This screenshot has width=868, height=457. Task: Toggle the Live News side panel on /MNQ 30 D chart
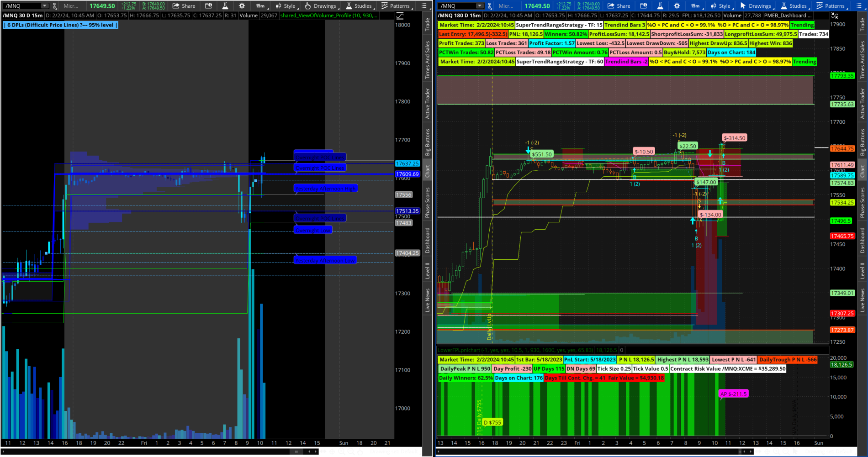coord(428,300)
